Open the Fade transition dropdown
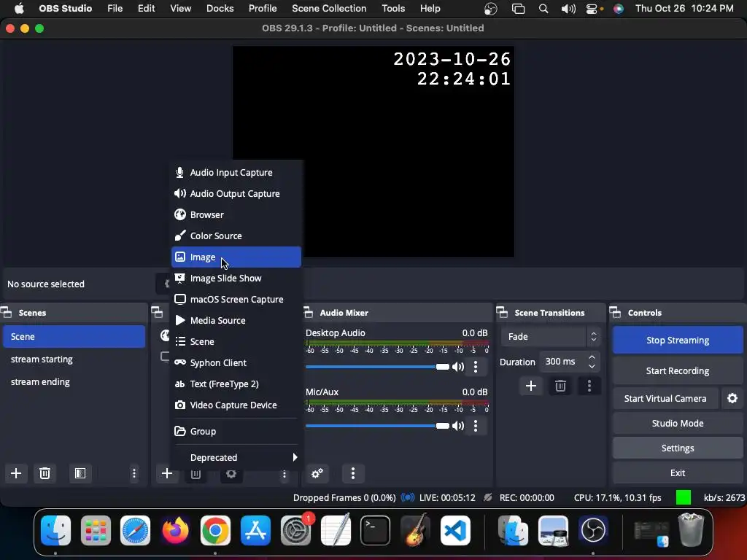747x560 pixels. pos(550,337)
